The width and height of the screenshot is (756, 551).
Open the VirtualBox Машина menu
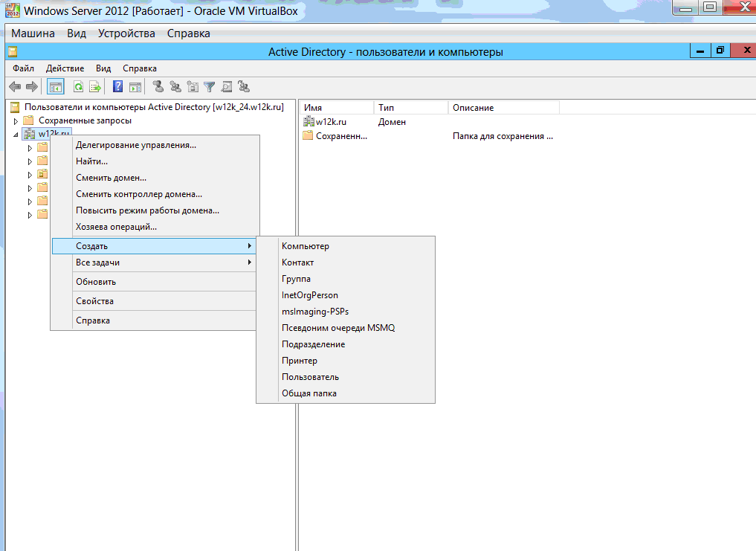(33, 33)
